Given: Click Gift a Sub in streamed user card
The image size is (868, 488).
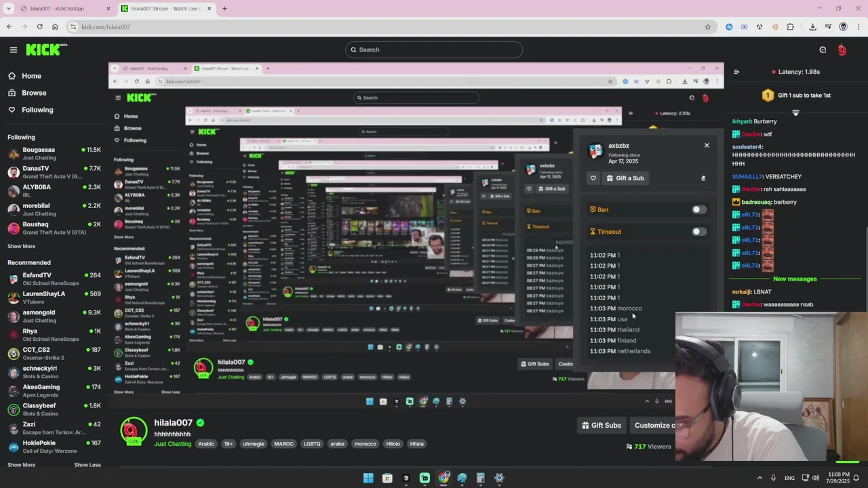Looking at the screenshot, I should pyautogui.click(x=625, y=178).
